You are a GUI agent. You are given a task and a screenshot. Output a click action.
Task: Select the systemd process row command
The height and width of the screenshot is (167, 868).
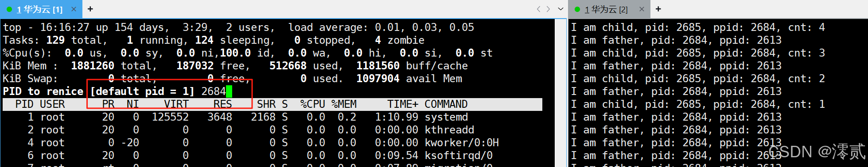(446, 117)
